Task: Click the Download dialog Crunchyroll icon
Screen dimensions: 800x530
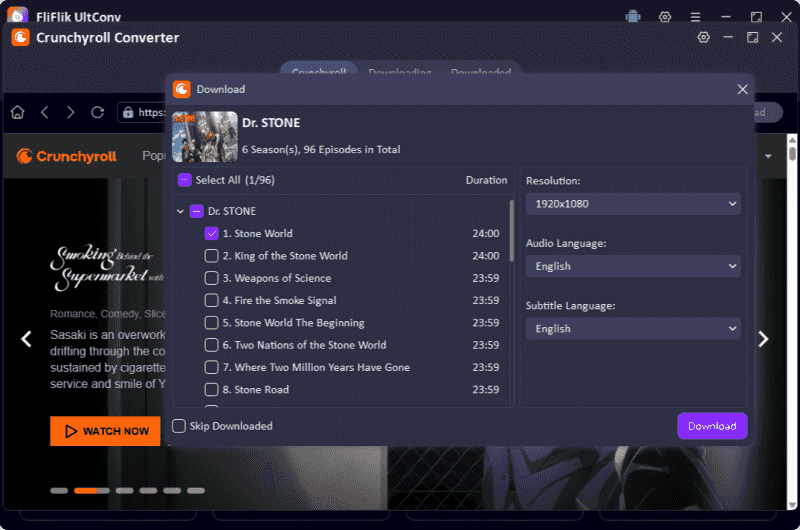Action: (182, 89)
